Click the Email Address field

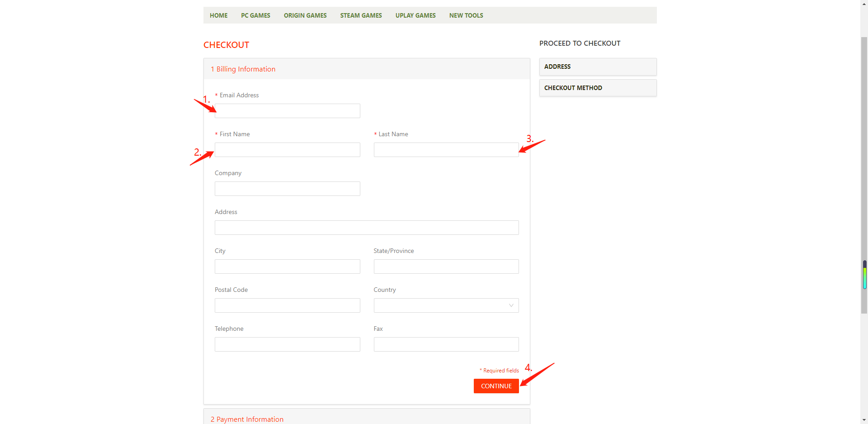pos(287,111)
